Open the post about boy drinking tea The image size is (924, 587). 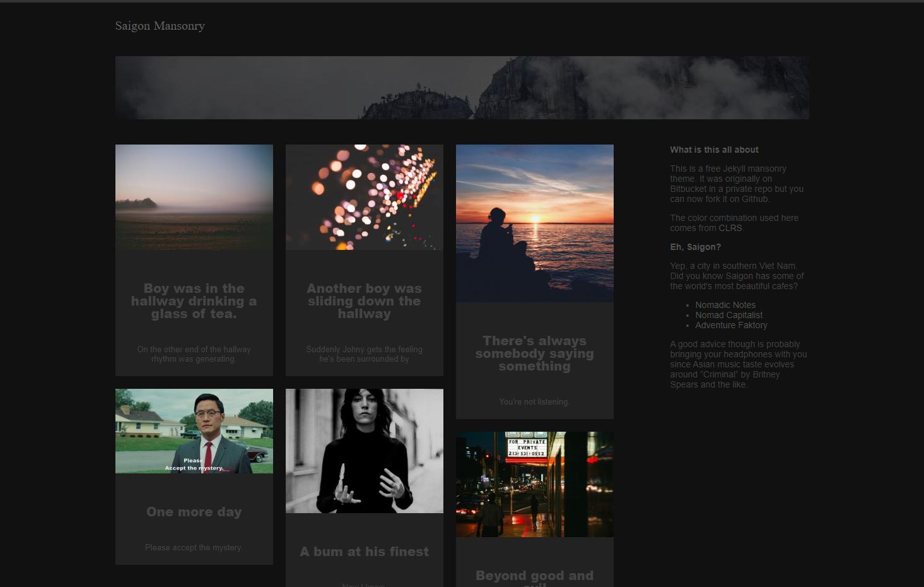(194, 301)
